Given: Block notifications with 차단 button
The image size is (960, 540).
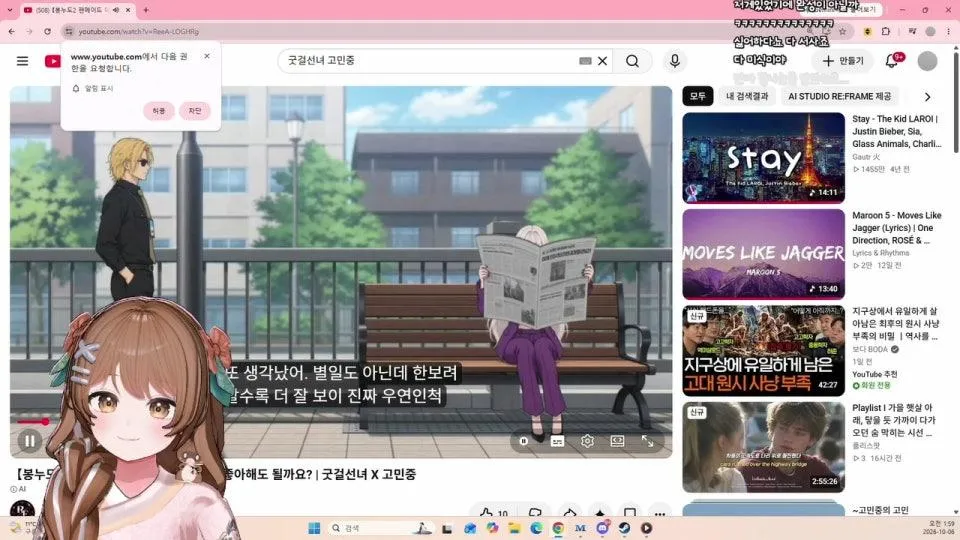Looking at the screenshot, I should pos(195,111).
